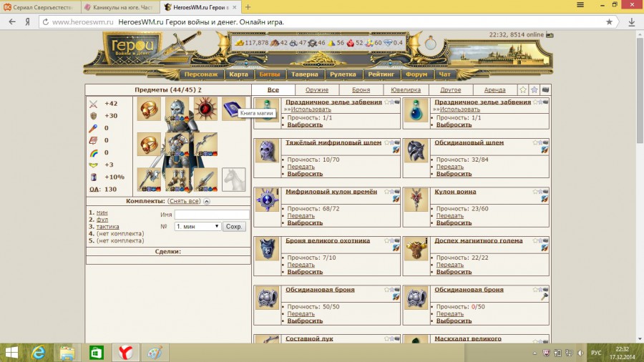Screen dimensions: 644x362
Task: Toggle the chest filter at the end of the tab row
Action: click(x=545, y=89)
